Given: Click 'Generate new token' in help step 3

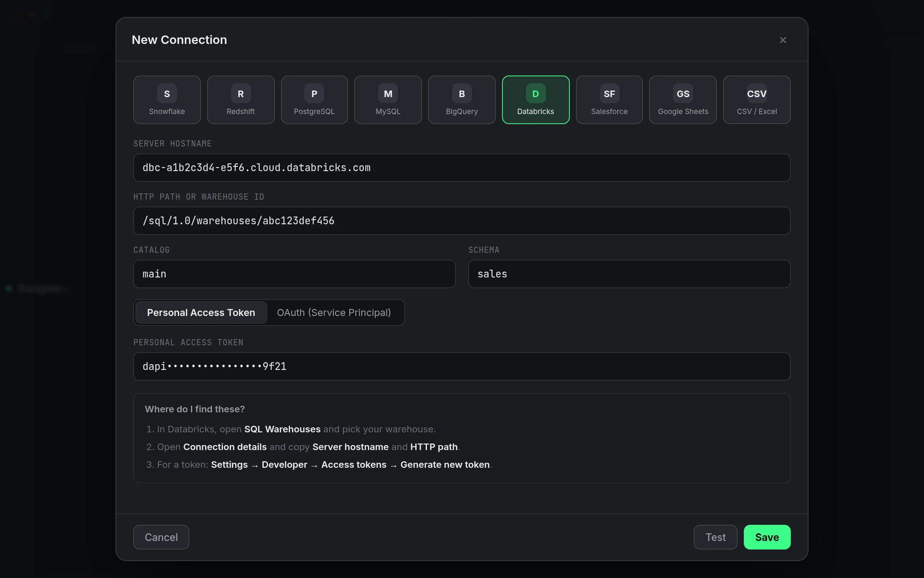Looking at the screenshot, I should pyautogui.click(x=445, y=465).
